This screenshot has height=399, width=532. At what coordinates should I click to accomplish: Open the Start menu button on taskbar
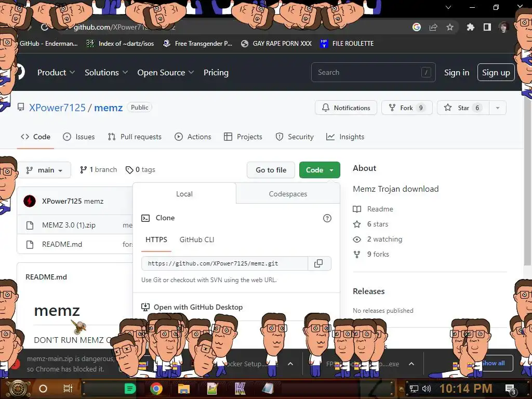(x=17, y=389)
